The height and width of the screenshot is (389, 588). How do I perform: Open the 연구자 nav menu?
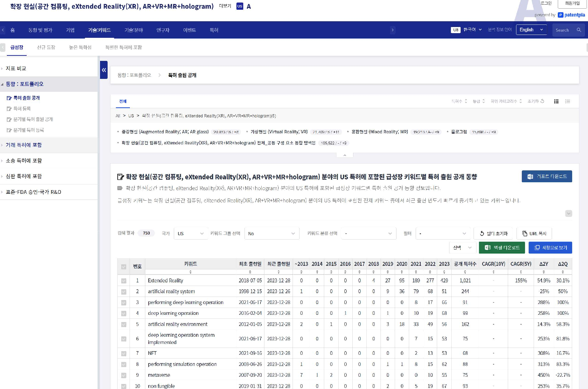pyautogui.click(x=163, y=30)
